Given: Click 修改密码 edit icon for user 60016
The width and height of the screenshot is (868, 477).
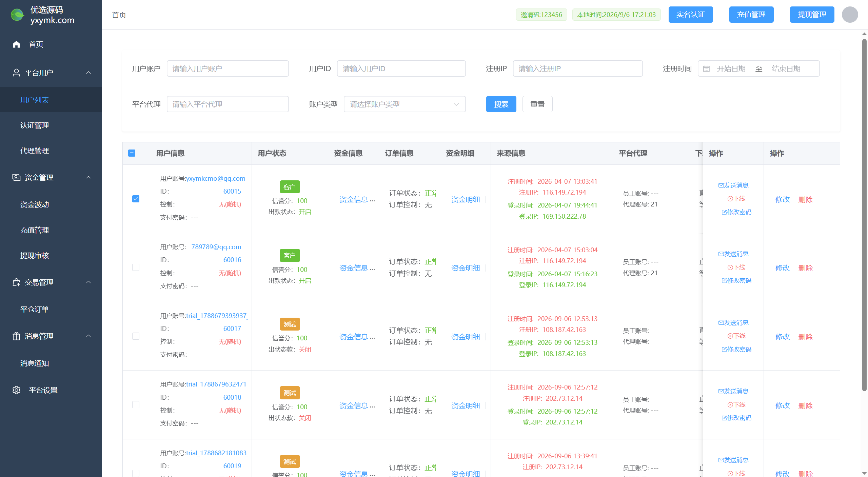Looking at the screenshot, I should tap(724, 281).
